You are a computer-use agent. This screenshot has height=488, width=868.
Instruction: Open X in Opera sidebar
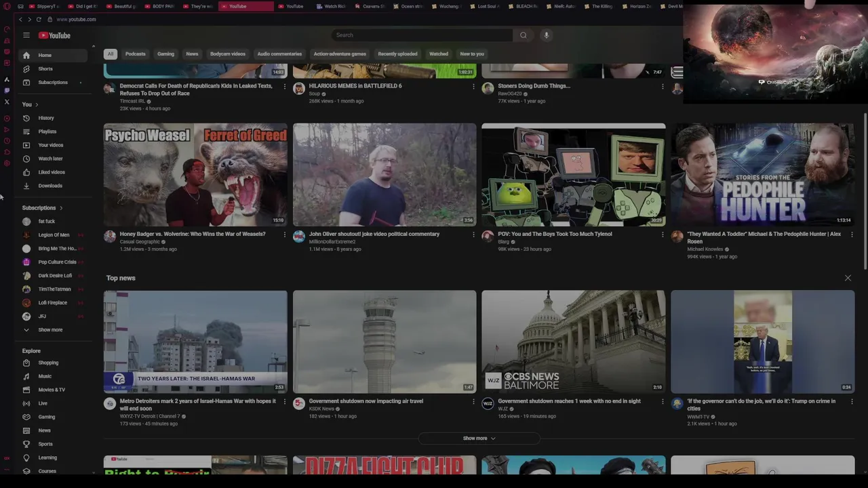(7, 102)
